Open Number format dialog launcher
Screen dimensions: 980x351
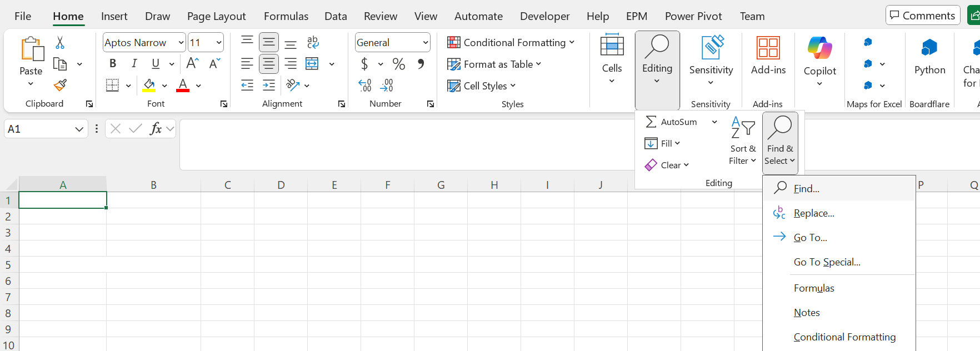[x=431, y=104]
